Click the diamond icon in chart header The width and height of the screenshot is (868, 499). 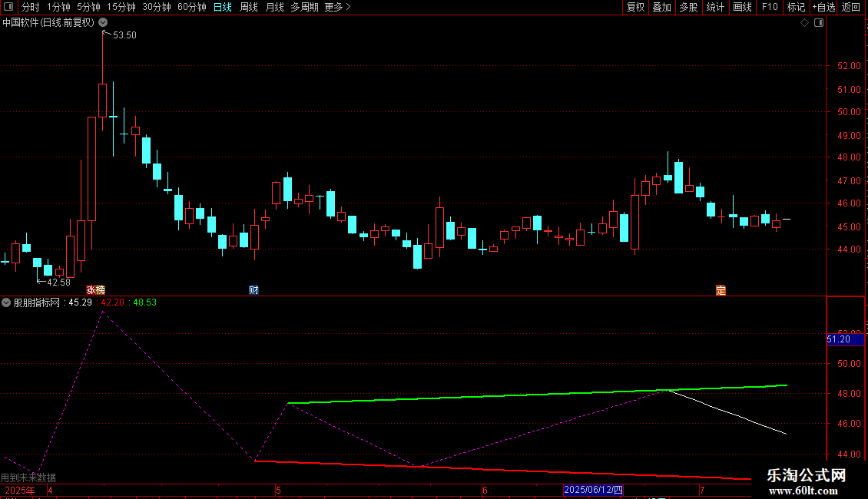pyautogui.click(x=805, y=23)
